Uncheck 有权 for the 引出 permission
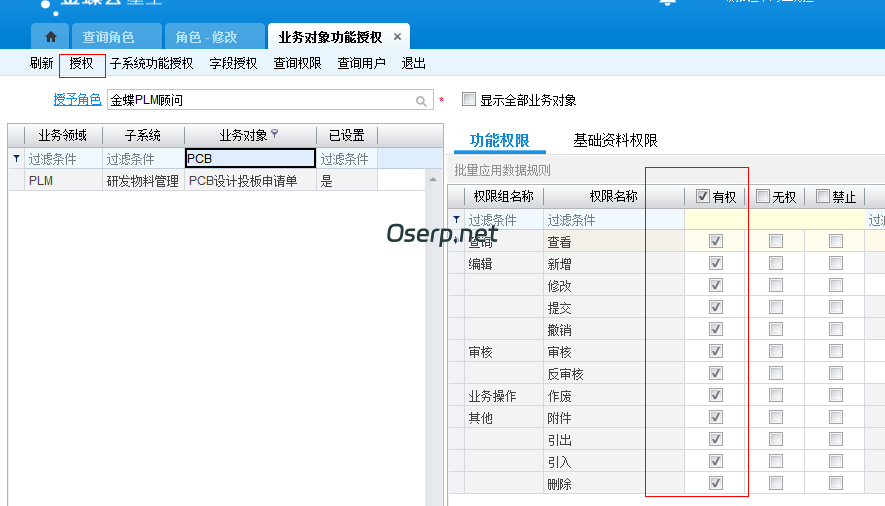The width and height of the screenshot is (885, 506). point(716,439)
